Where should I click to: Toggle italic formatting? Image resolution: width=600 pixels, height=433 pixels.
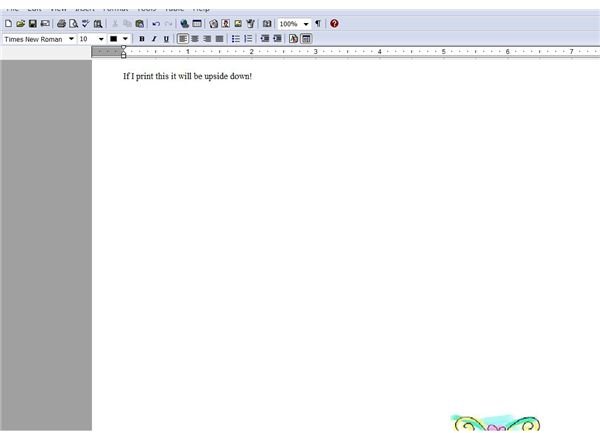point(154,39)
